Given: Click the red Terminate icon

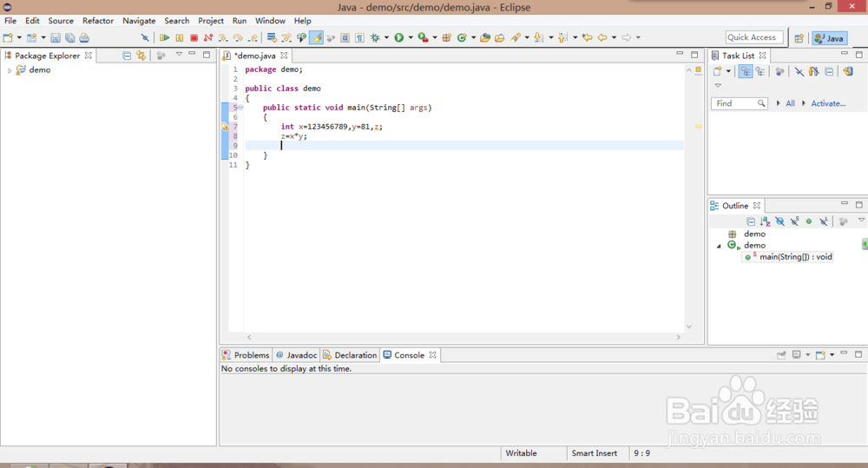Looking at the screenshot, I should coord(194,37).
